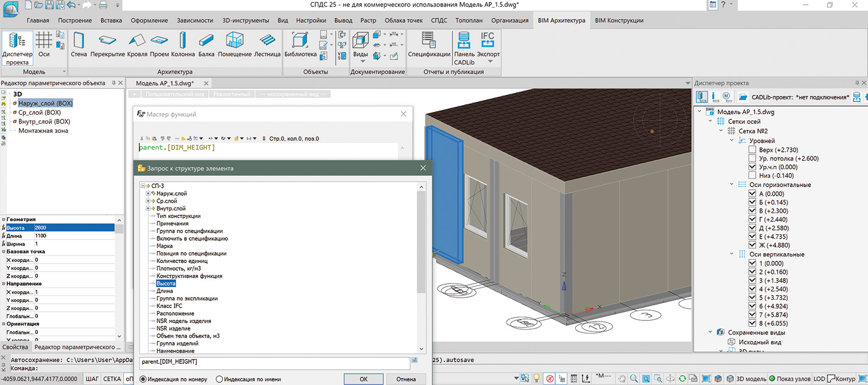Collapse the Уровней node
Viewport: 868px width, 385px height.
click(x=731, y=140)
